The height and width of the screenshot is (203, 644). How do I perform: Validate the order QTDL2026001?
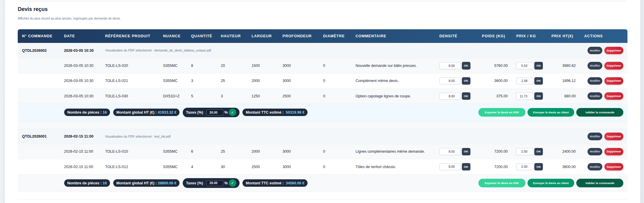(x=599, y=183)
